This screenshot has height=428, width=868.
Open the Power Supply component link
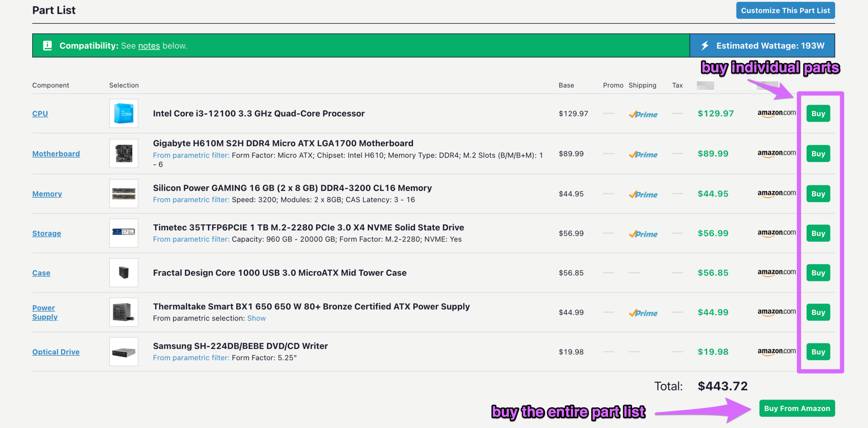[45, 312]
